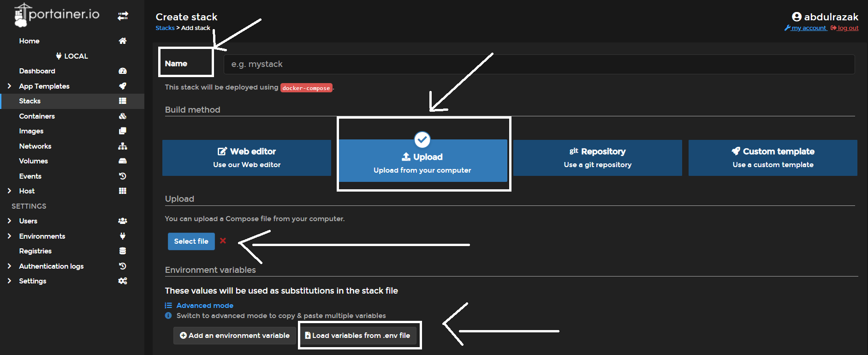Select the Upload build method
Viewport: 868px width, 355px height.
423,161
